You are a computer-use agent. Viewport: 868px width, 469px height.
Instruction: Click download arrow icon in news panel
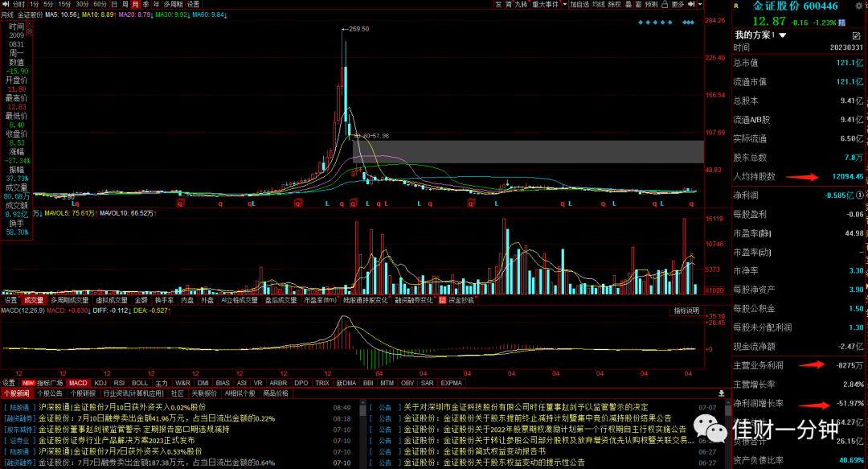(x=721, y=393)
